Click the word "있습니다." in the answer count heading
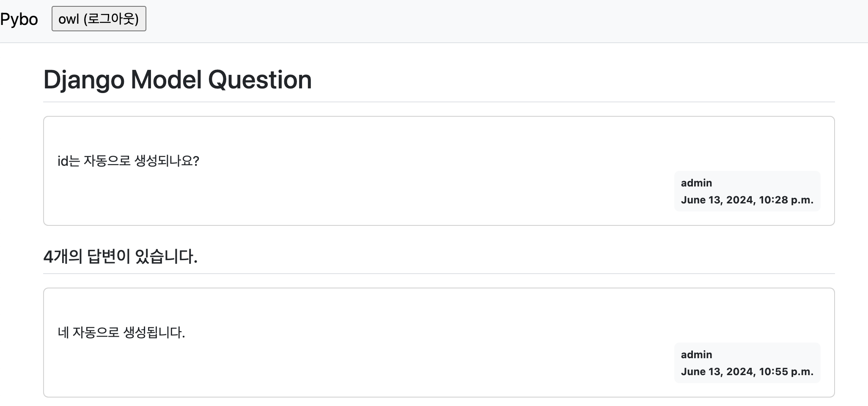The width and height of the screenshot is (868, 406). (166, 257)
